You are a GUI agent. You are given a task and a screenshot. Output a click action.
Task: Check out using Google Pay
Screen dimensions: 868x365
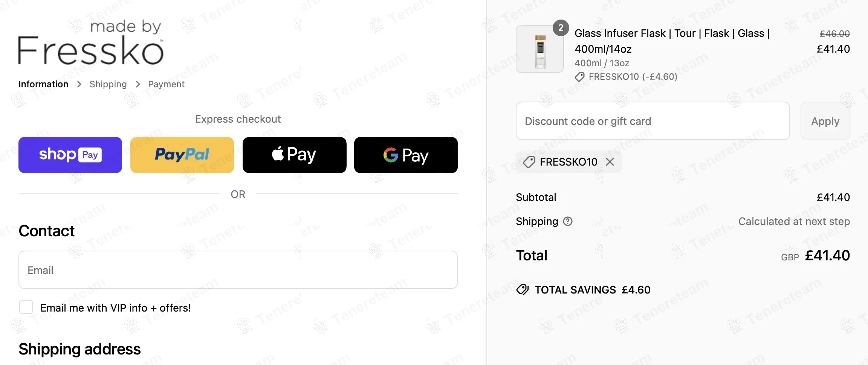[406, 155]
